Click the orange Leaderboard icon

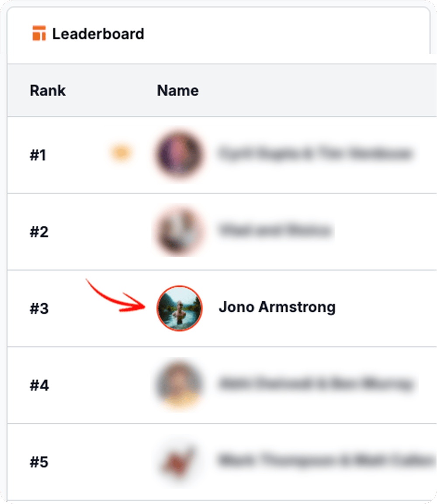[x=39, y=34]
